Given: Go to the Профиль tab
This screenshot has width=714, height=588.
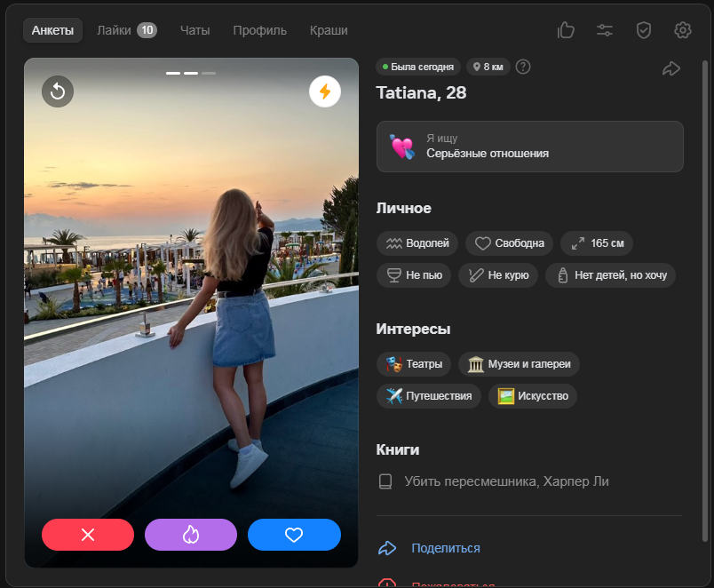Looking at the screenshot, I should tap(259, 30).
